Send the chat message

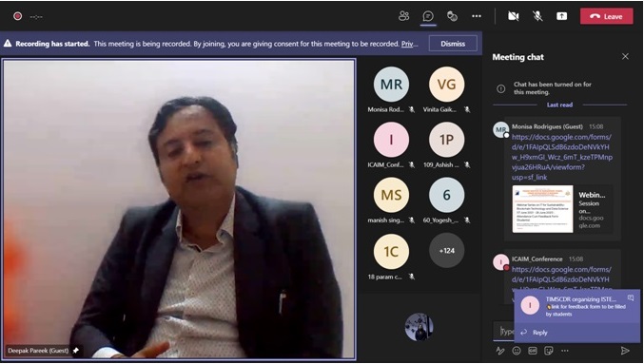(x=625, y=351)
